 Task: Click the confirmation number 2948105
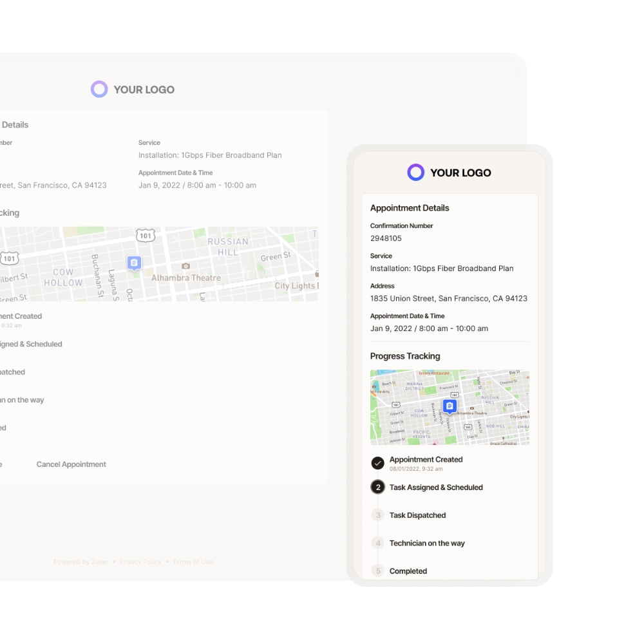point(386,238)
